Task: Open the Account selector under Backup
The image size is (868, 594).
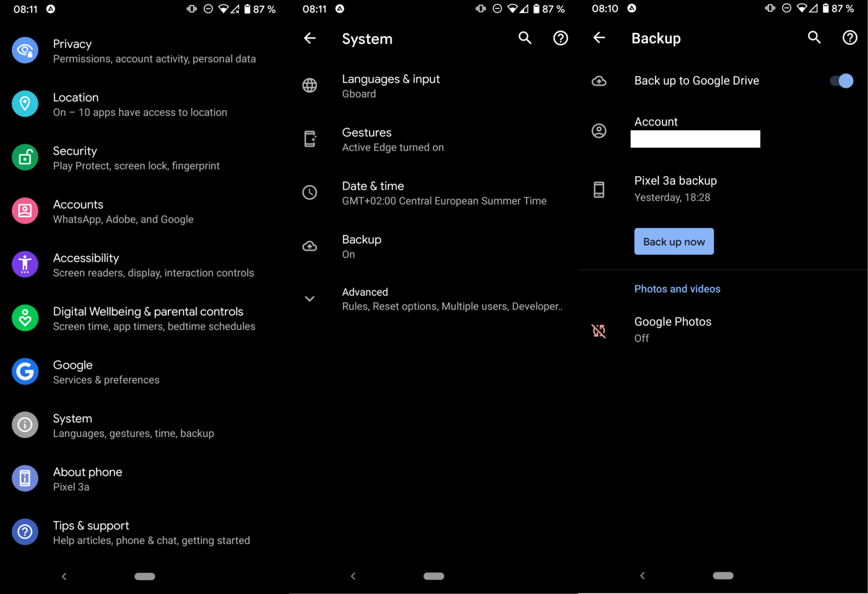Action: [x=695, y=130]
